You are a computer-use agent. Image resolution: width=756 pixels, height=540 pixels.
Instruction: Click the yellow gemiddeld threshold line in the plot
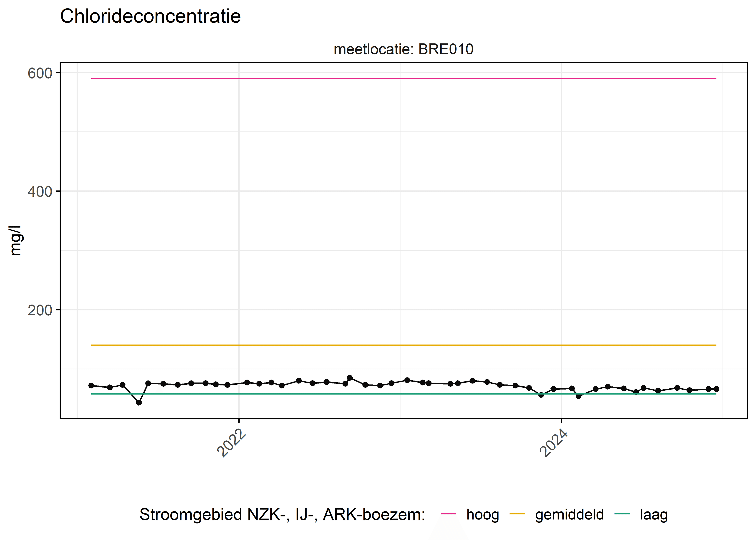[404, 345]
